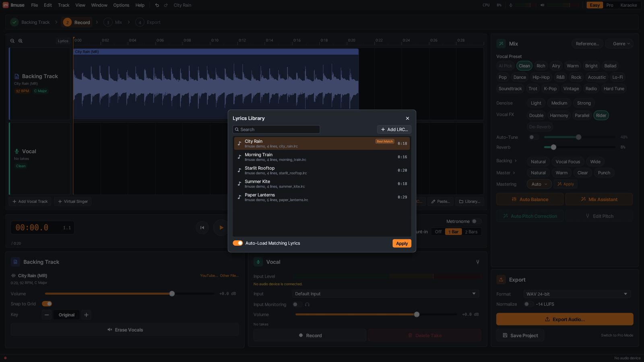644x362 pixels.
Task: Enable the Auto-Tune toggle
Action: pyautogui.click(x=534, y=137)
